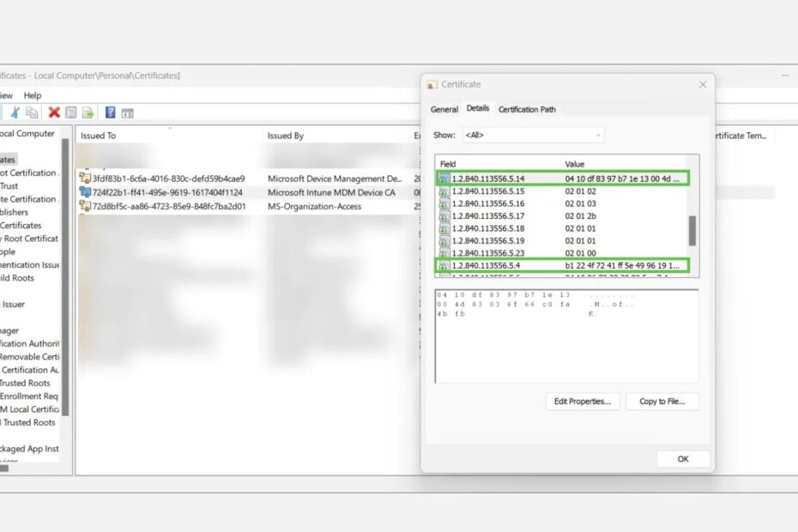Click OK in the Certificate dialog

pos(683,459)
